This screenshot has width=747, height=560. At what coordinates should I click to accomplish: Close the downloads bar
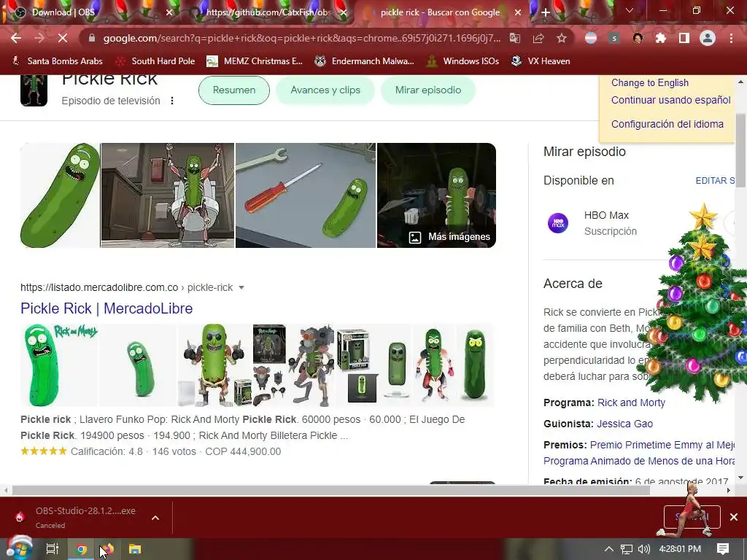[734, 517]
